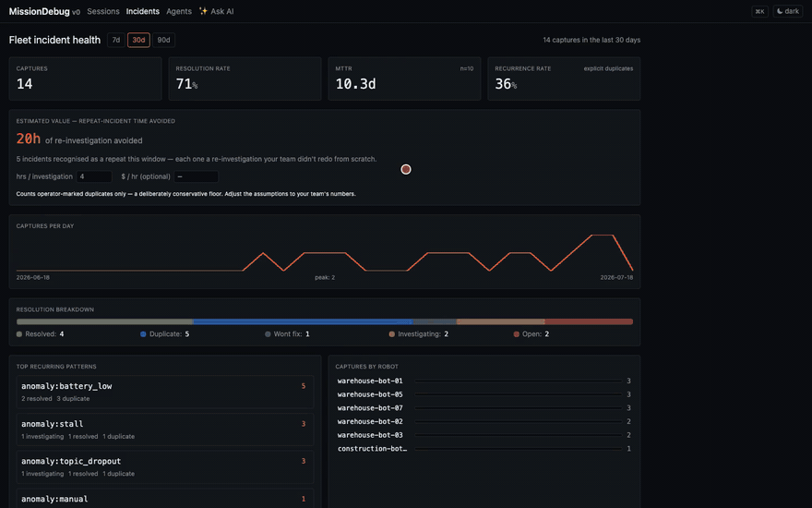
Task: Click the hrs / investigation input field
Action: tap(94, 176)
